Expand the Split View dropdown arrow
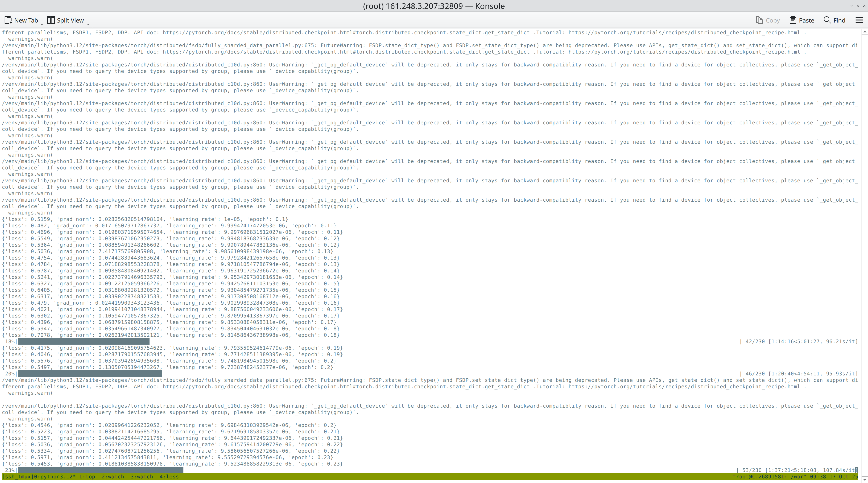 pos(88,24)
